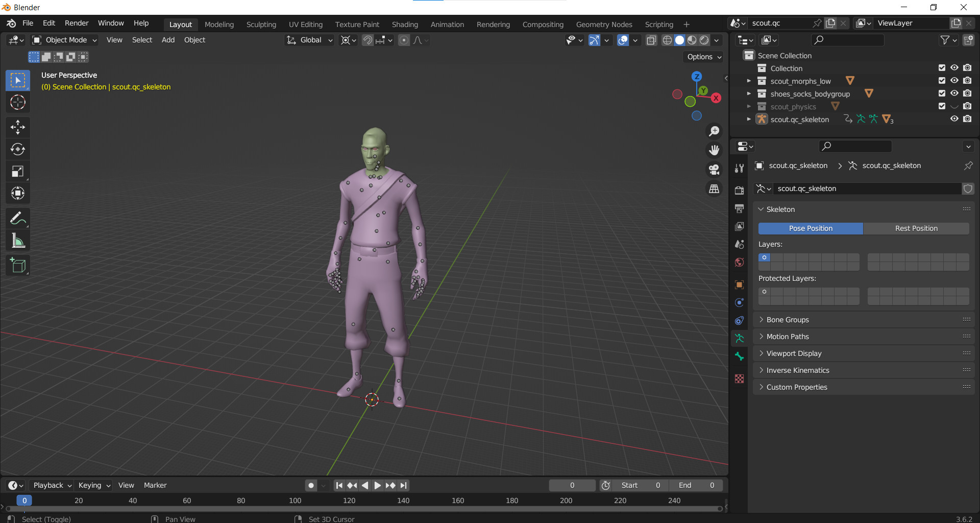
Task: Expand the Viewport Display panel
Action: pyautogui.click(x=864, y=353)
